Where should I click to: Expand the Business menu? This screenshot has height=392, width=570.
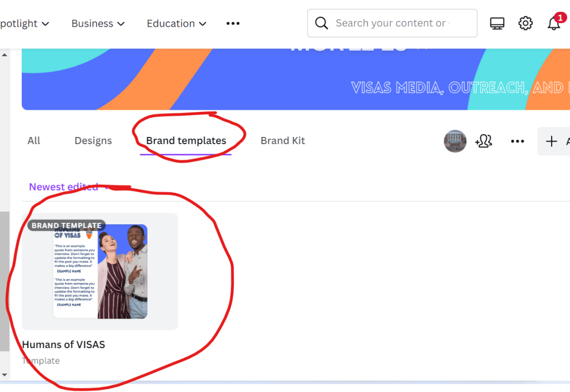pos(98,23)
